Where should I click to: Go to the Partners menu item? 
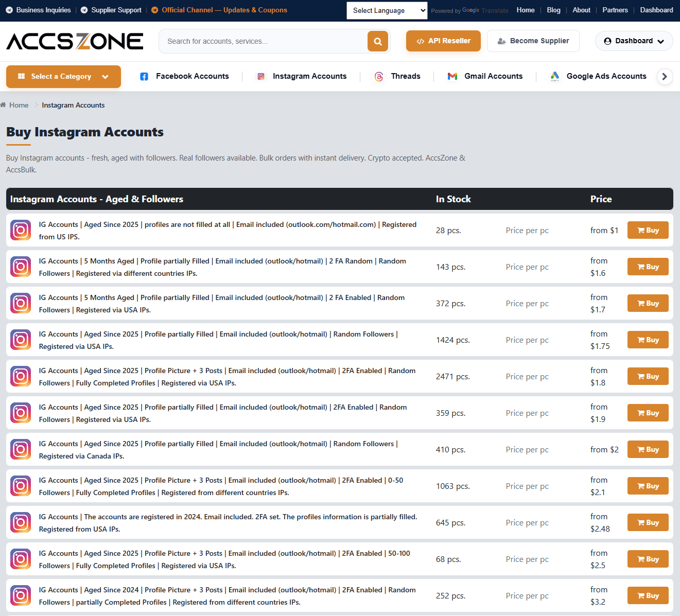[615, 10]
